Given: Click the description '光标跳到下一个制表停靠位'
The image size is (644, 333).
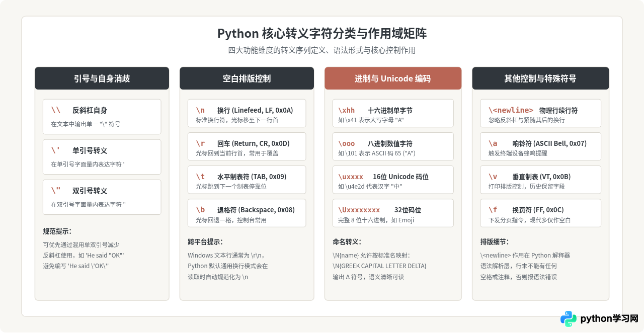Looking at the screenshot, I should tap(231, 187).
